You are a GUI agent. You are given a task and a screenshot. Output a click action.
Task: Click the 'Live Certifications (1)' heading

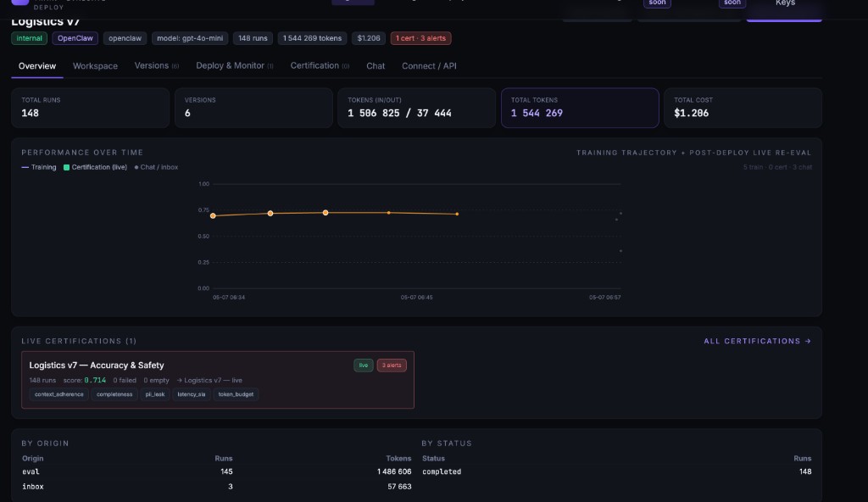pyautogui.click(x=79, y=342)
